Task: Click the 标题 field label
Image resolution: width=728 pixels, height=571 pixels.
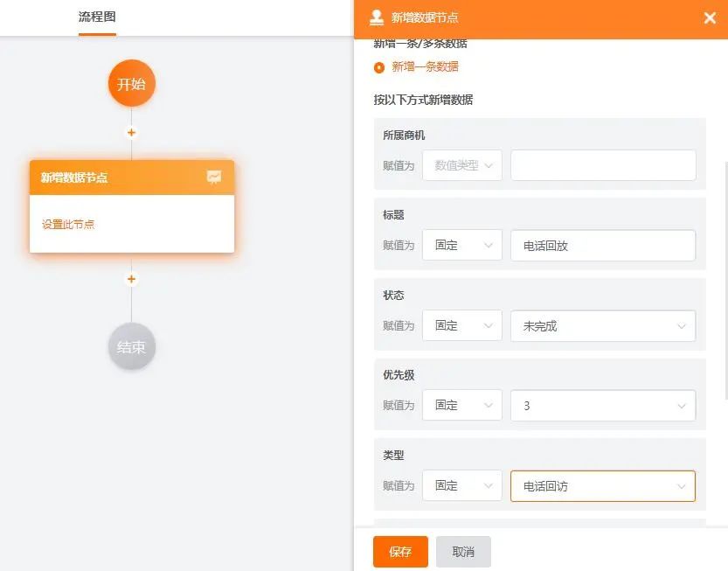Action: (393, 214)
